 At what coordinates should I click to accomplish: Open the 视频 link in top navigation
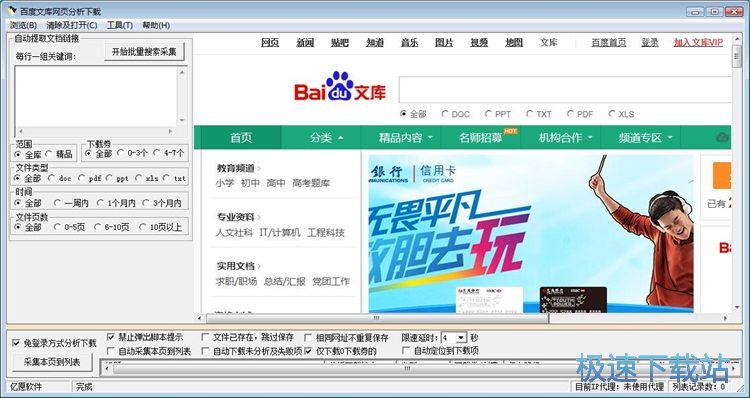[479, 43]
